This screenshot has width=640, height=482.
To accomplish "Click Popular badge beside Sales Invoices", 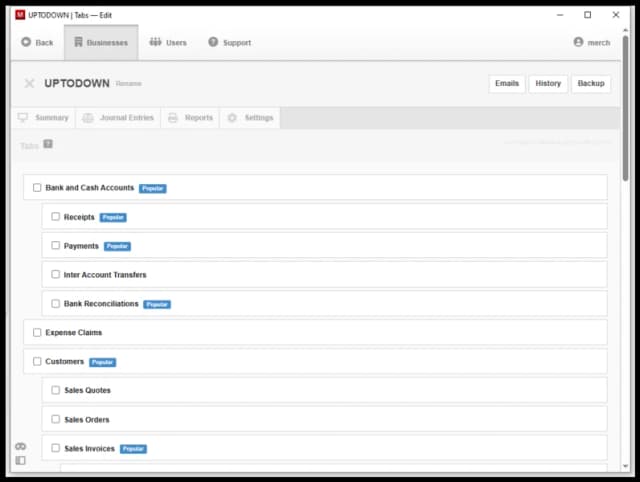I will [133, 449].
